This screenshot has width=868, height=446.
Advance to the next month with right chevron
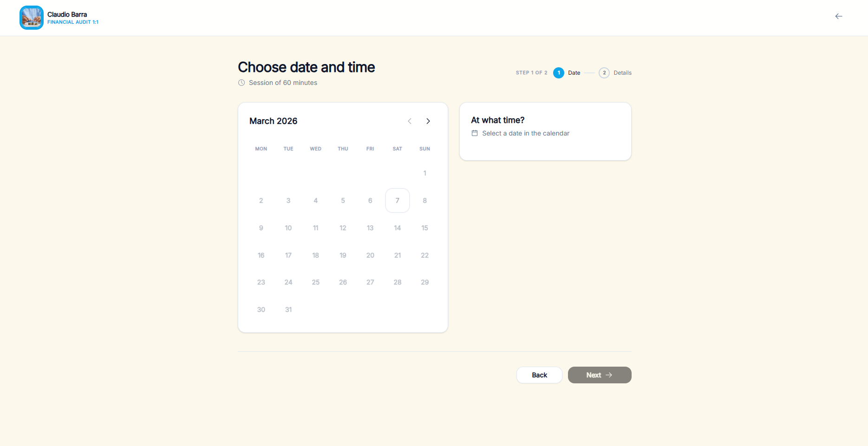(428, 121)
